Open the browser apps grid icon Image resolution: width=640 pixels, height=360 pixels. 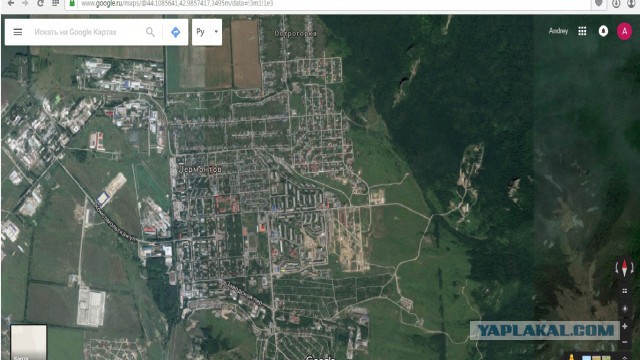click(x=56, y=3)
